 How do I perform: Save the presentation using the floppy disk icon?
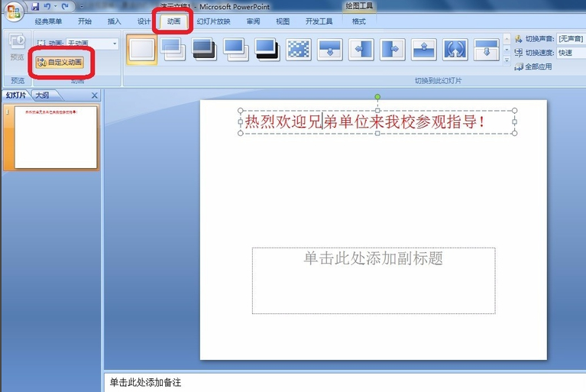[x=35, y=6]
